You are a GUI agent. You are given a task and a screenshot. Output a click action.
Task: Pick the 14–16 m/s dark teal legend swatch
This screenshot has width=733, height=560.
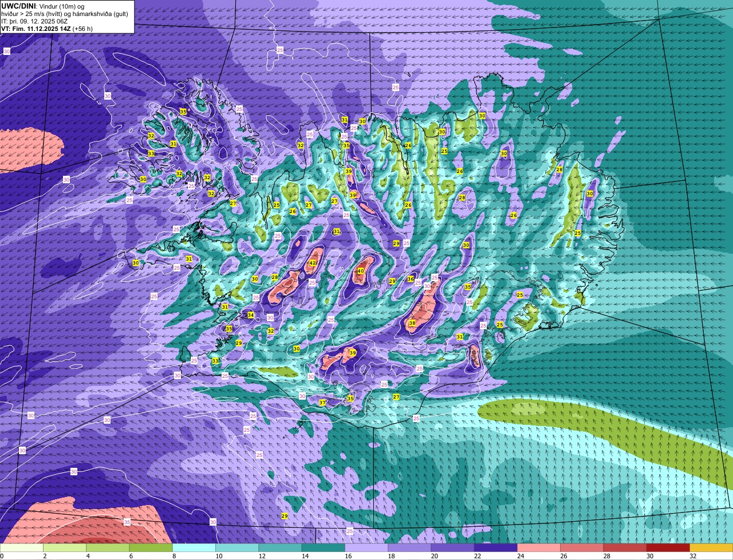323,547
